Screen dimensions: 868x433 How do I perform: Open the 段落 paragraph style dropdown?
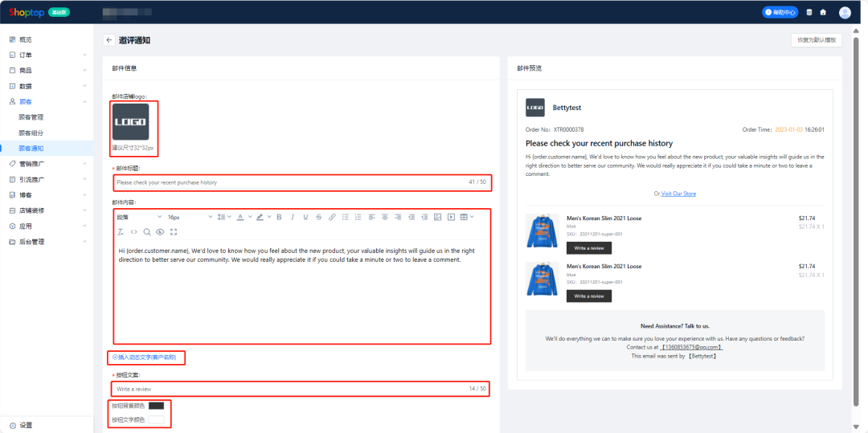click(139, 217)
